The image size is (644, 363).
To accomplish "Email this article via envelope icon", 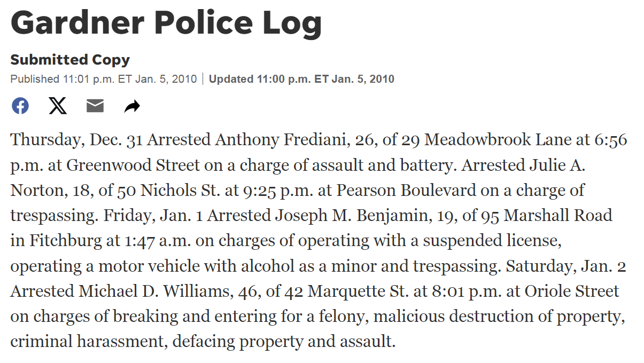I will tap(95, 106).
